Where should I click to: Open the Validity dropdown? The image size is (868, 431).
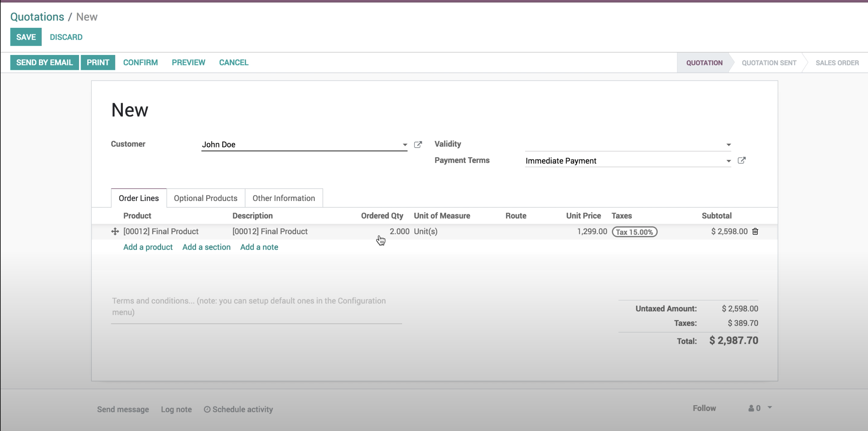[728, 144]
